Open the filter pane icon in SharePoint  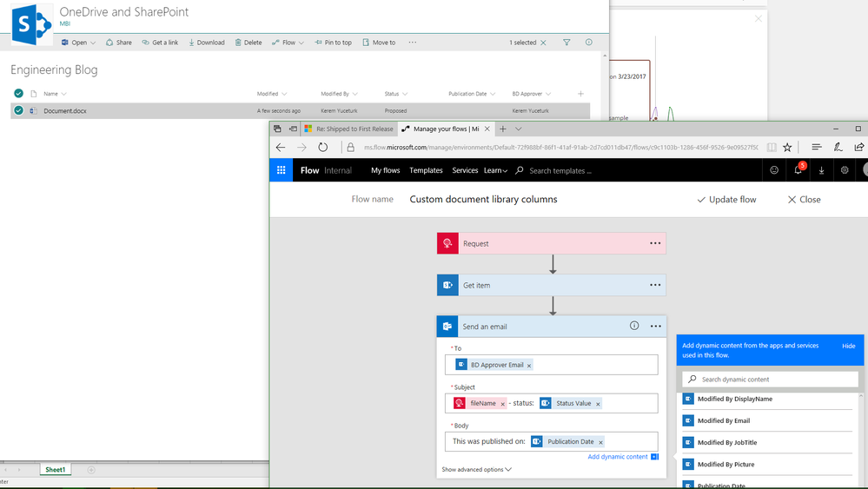pos(567,43)
